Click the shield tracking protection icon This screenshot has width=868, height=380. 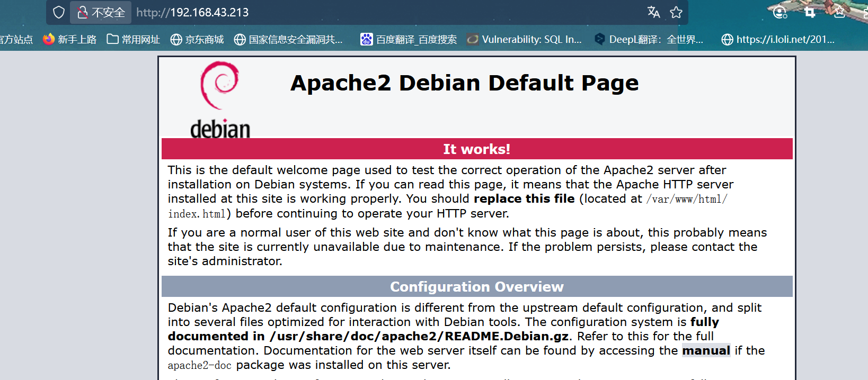point(59,12)
